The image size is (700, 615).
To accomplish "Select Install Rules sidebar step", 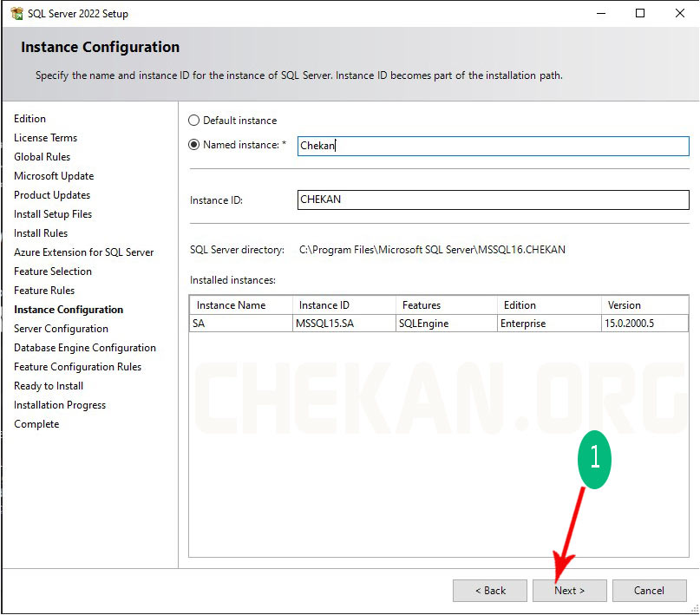I will tap(41, 233).
